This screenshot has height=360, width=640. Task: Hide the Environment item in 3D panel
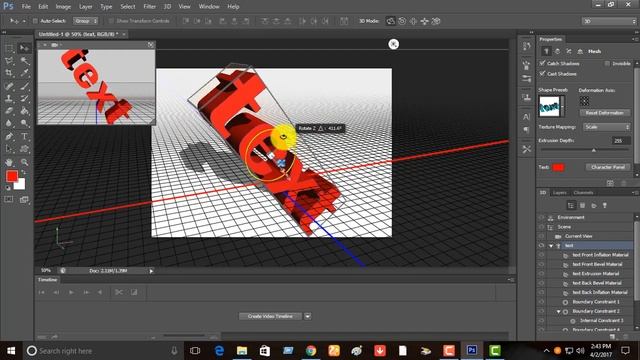pyautogui.click(x=541, y=218)
